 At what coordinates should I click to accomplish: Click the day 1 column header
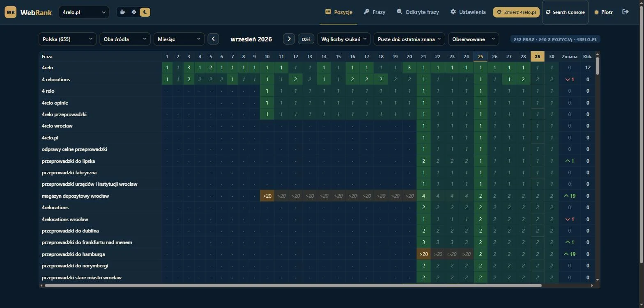[167, 57]
